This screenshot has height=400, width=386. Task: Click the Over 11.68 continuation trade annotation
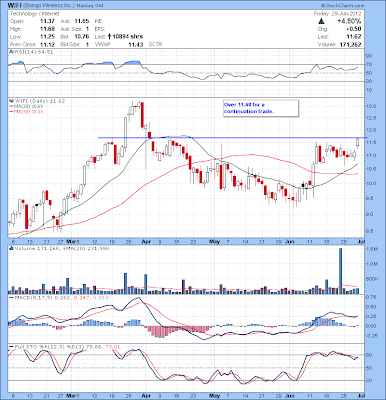(x=261, y=108)
